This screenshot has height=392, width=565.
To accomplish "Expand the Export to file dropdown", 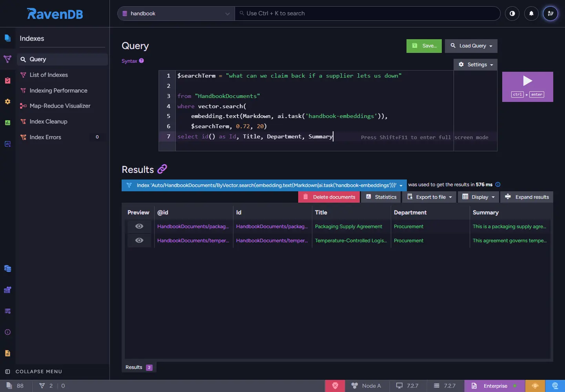I will pyautogui.click(x=429, y=197).
